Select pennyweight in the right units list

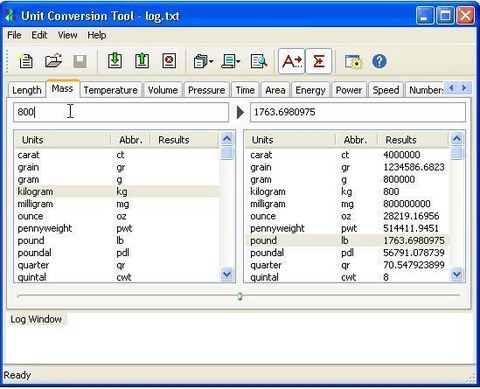[x=347, y=228]
